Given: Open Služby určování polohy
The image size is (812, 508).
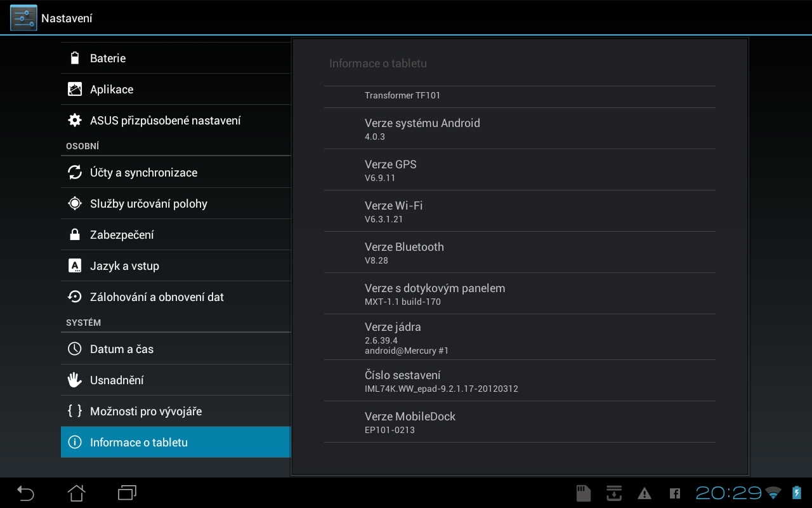Looking at the screenshot, I should [x=176, y=204].
